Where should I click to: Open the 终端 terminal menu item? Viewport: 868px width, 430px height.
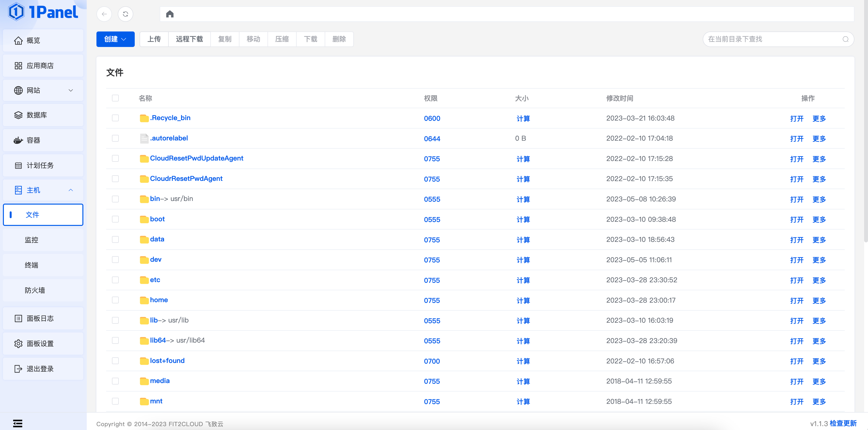(43, 265)
